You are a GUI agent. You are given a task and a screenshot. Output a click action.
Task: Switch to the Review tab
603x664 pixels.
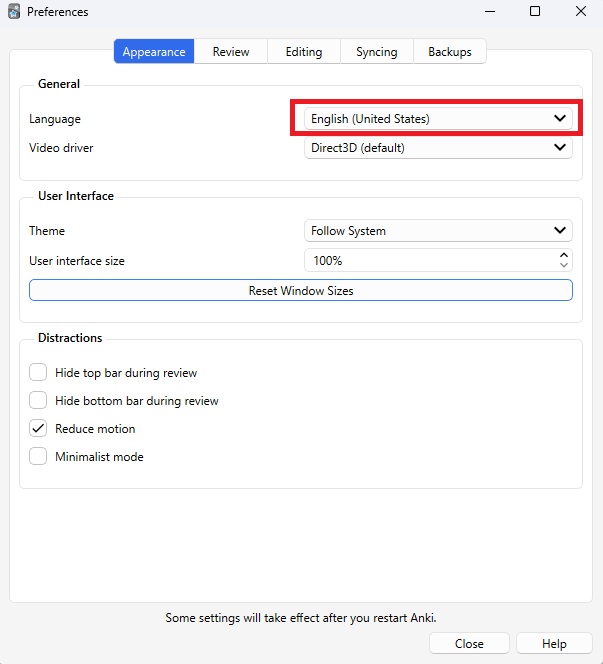coord(231,52)
